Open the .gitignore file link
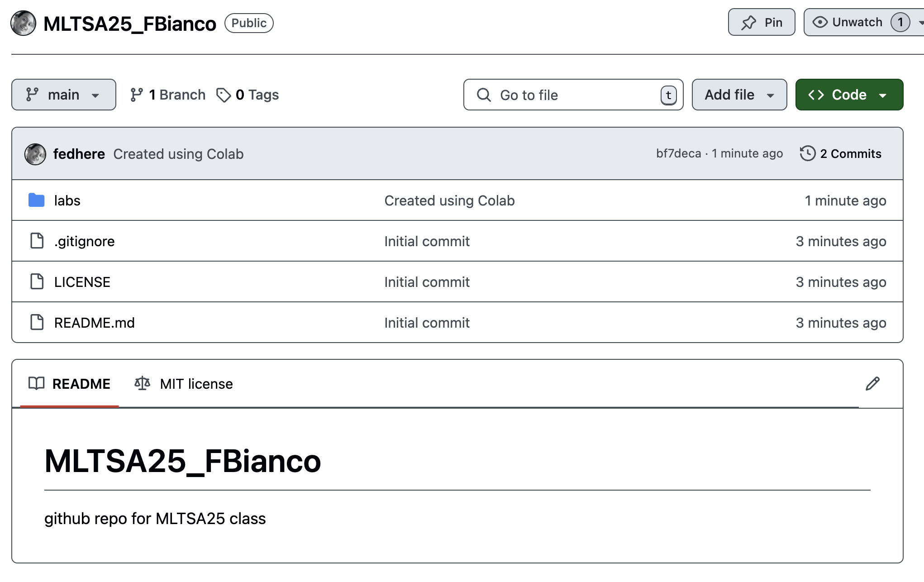 [x=85, y=241]
